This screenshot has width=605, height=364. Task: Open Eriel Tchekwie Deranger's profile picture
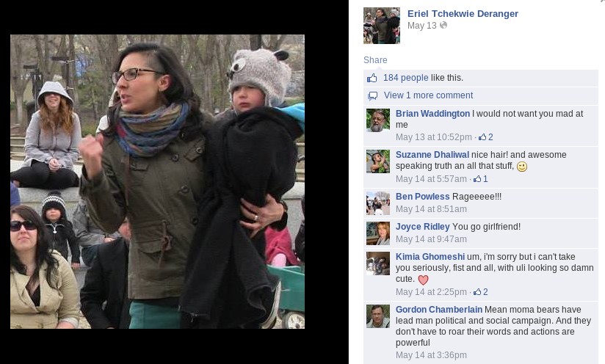(x=382, y=26)
